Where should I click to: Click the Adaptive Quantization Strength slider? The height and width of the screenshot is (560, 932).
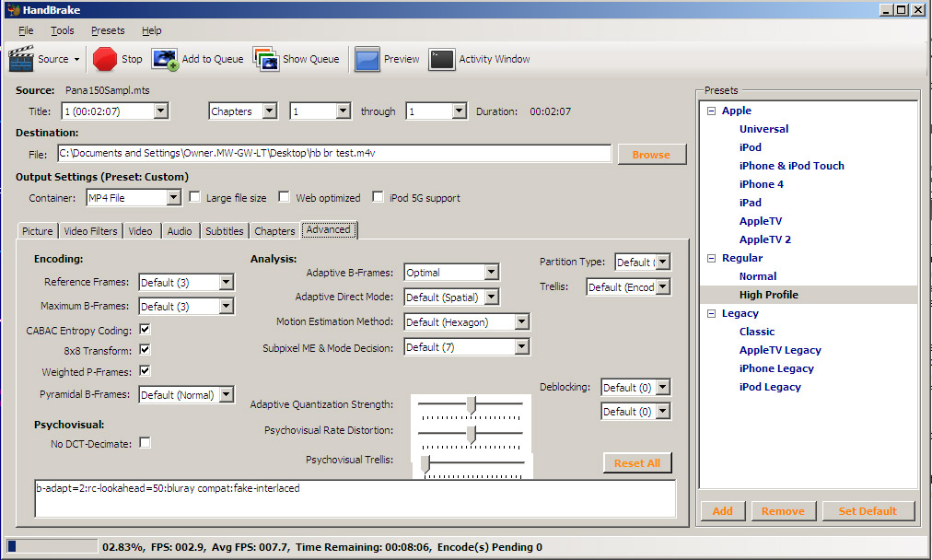[x=471, y=407]
